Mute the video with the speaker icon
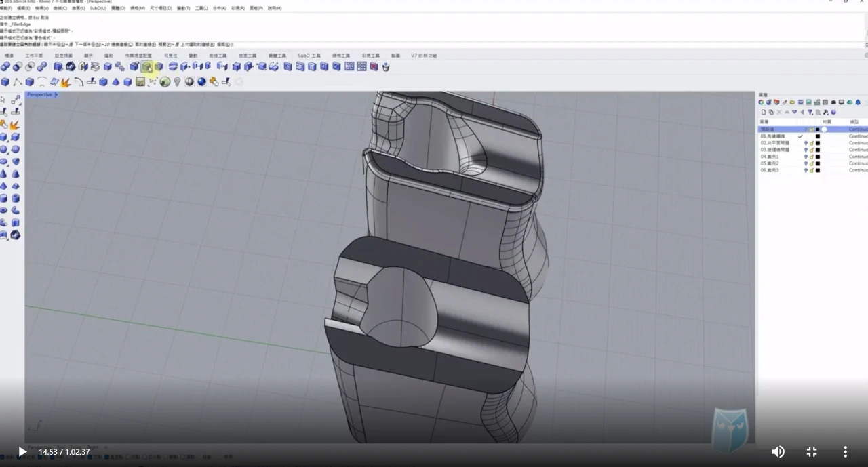The image size is (868, 467). click(778, 451)
